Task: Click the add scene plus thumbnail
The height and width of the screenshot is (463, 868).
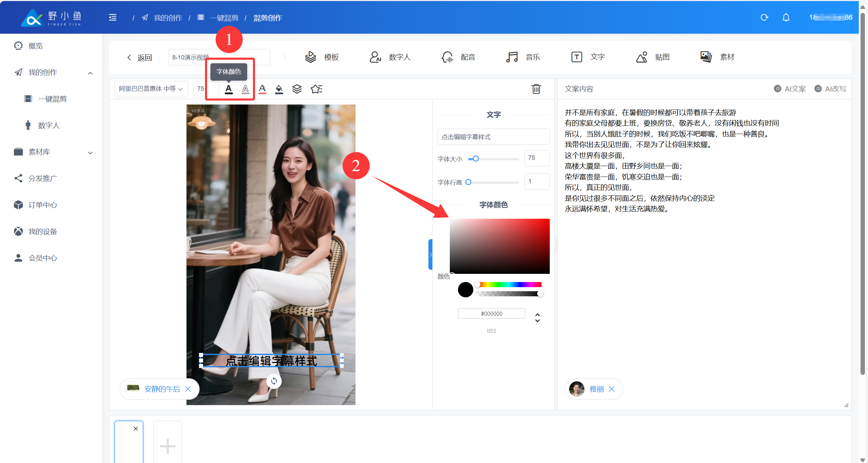Action: coord(167,446)
